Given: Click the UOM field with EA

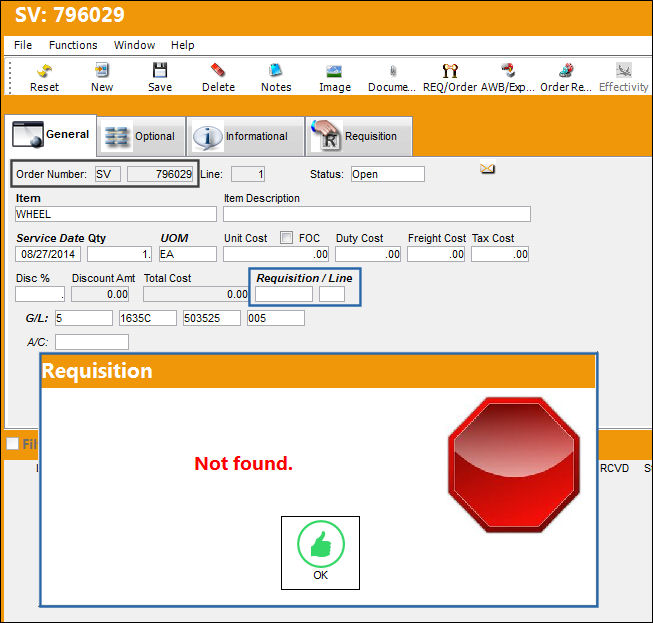Looking at the screenshot, I should tap(188, 254).
